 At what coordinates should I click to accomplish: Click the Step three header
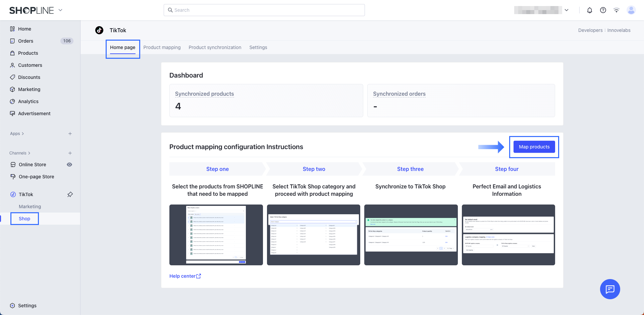(411, 169)
